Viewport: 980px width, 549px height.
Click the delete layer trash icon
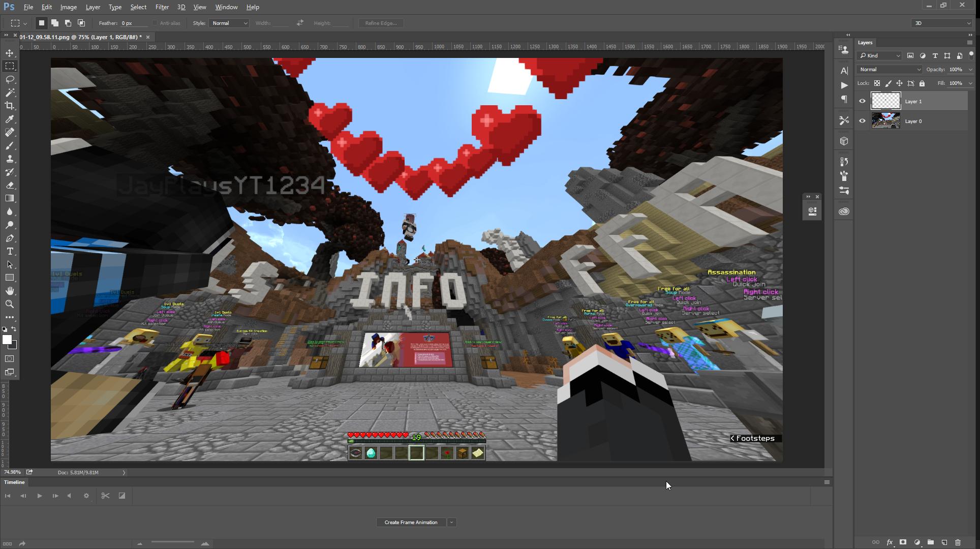(x=958, y=542)
